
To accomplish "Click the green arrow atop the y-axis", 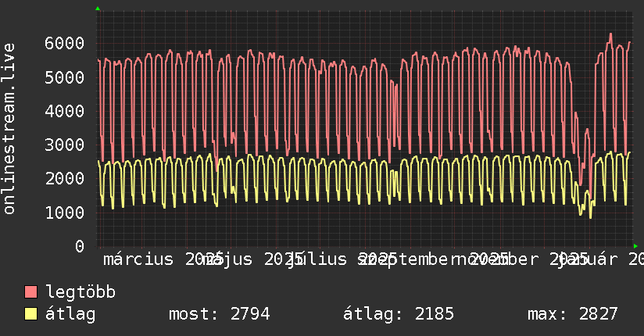I will (98, 9).
